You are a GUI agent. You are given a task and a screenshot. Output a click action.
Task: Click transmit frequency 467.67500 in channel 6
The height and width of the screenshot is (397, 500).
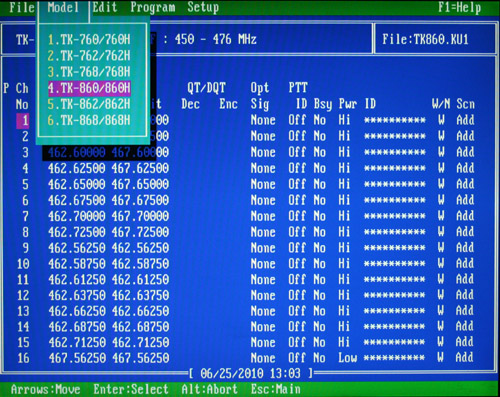140,200
